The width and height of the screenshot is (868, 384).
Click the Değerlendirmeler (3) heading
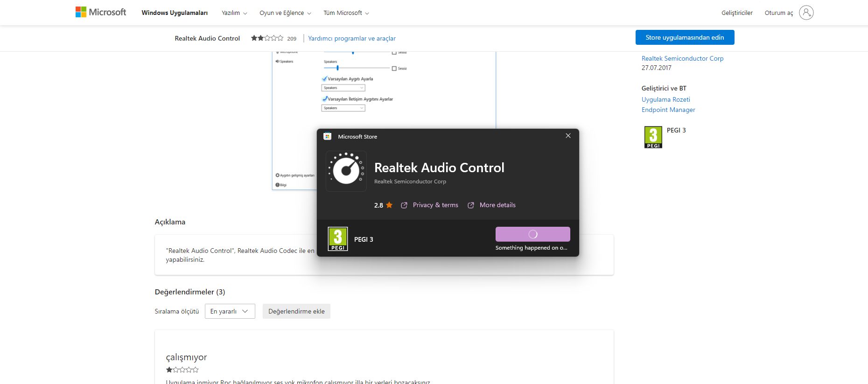pos(190,292)
